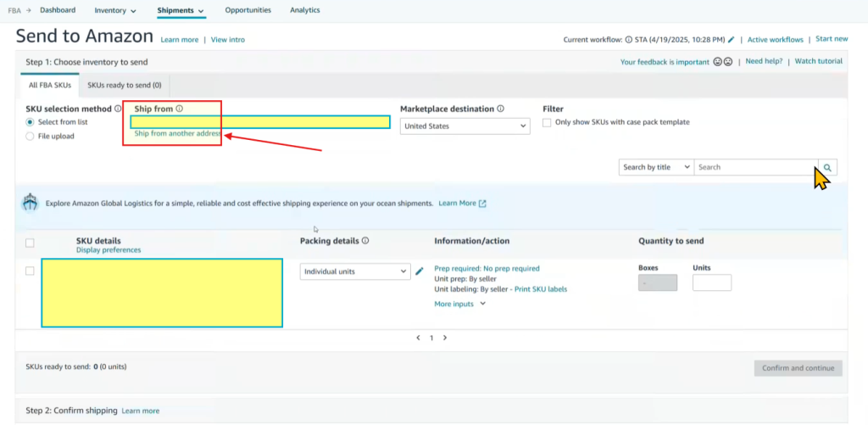Click the info icon next to Ship from
Image resolution: width=868 pixels, height=425 pixels.
pyautogui.click(x=180, y=109)
